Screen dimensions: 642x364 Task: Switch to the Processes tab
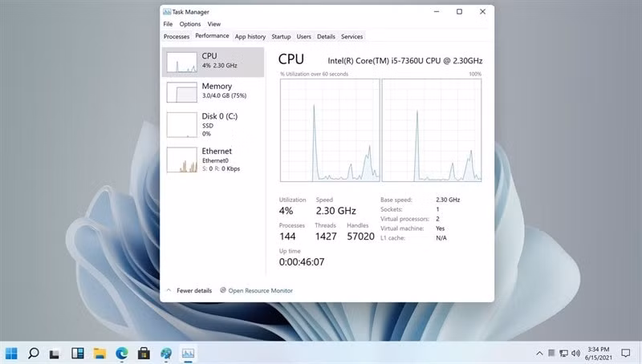177,36
